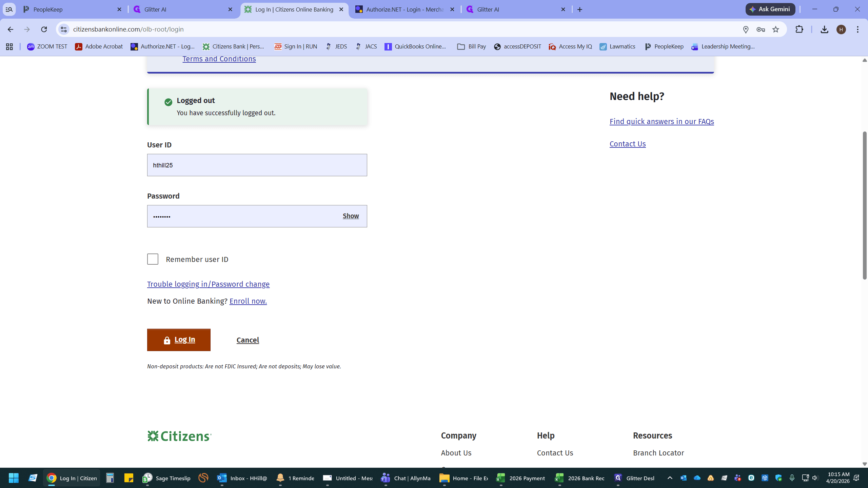Screen dimensions: 868x488
Task: Open Branch Locator footer link
Action: pyautogui.click(x=658, y=453)
